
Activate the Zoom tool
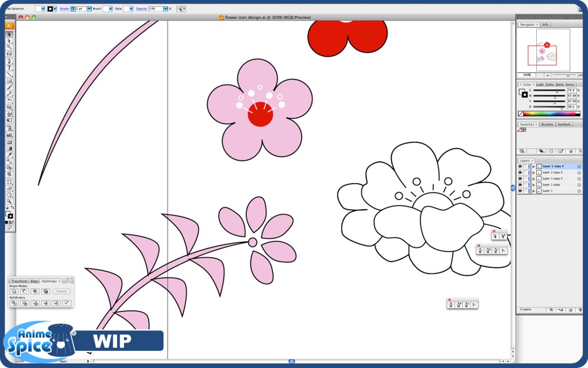pyautogui.click(x=10, y=201)
